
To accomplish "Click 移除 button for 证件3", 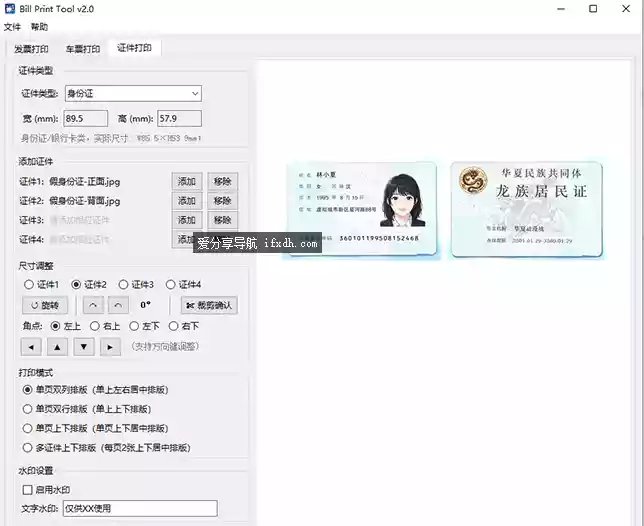I will [x=223, y=220].
